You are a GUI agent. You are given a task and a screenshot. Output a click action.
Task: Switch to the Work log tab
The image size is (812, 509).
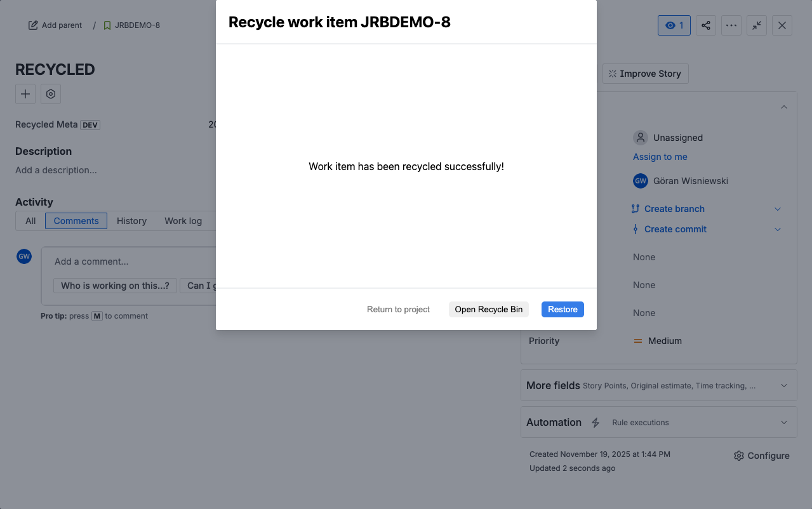click(183, 221)
